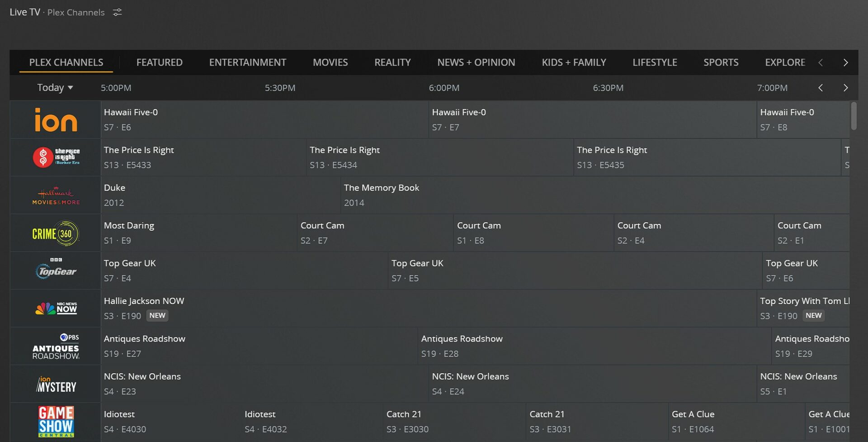Open Top Gear UK S7 E4 listing
Screen dimensions: 868x442
(244, 271)
